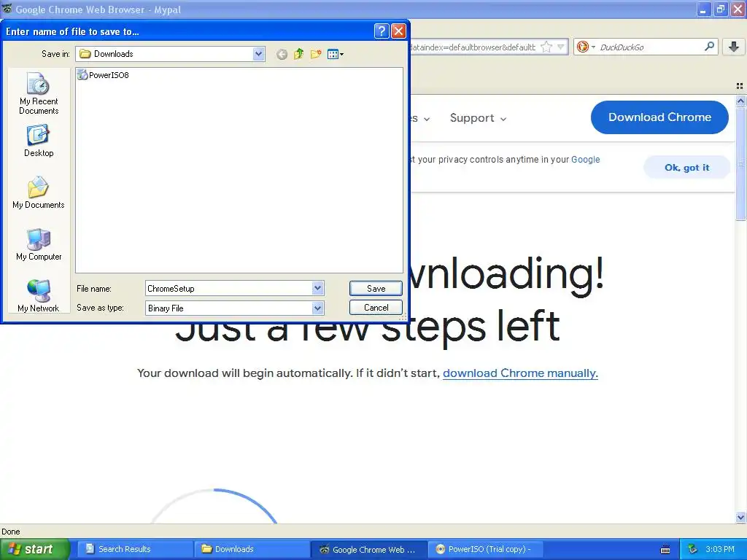
Task: Go up one folder level
Action: 298,54
